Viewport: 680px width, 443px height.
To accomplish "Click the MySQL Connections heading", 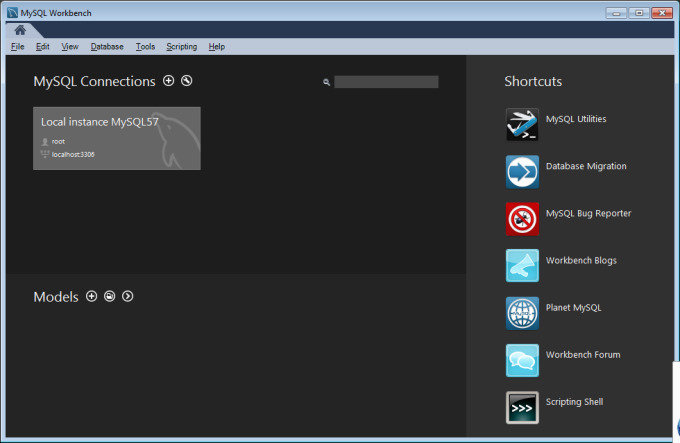I will 94,81.
